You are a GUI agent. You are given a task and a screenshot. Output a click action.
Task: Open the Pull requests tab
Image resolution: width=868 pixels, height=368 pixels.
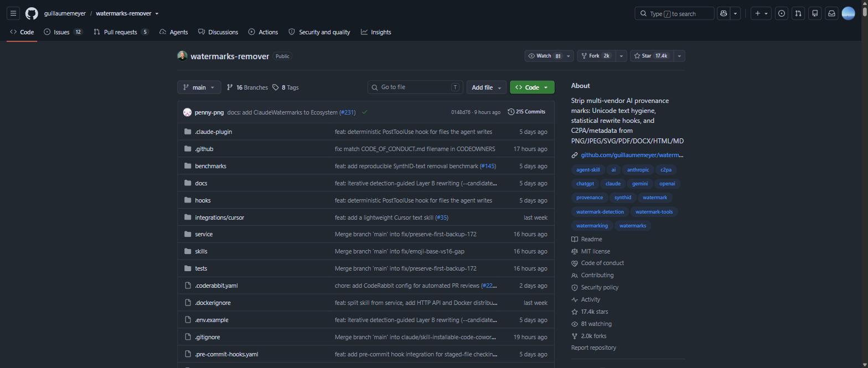click(121, 32)
